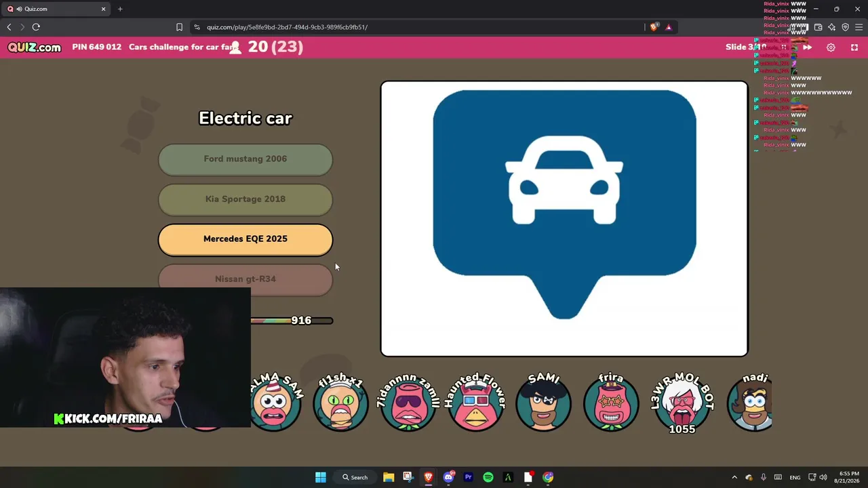The width and height of the screenshot is (868, 488).
Task: Select answer Ford mustang 2006
Action: (245, 159)
